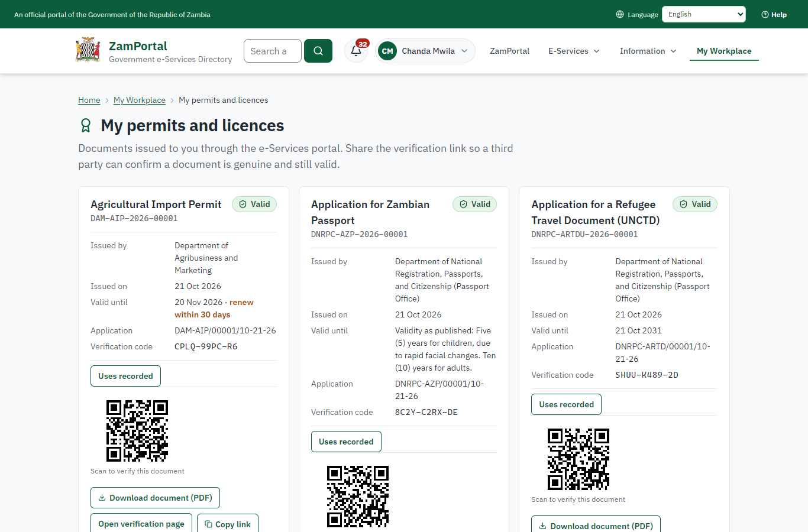Copy link for Agricultural Import Permit
Viewport: 808px width, 532px height.
click(x=228, y=523)
